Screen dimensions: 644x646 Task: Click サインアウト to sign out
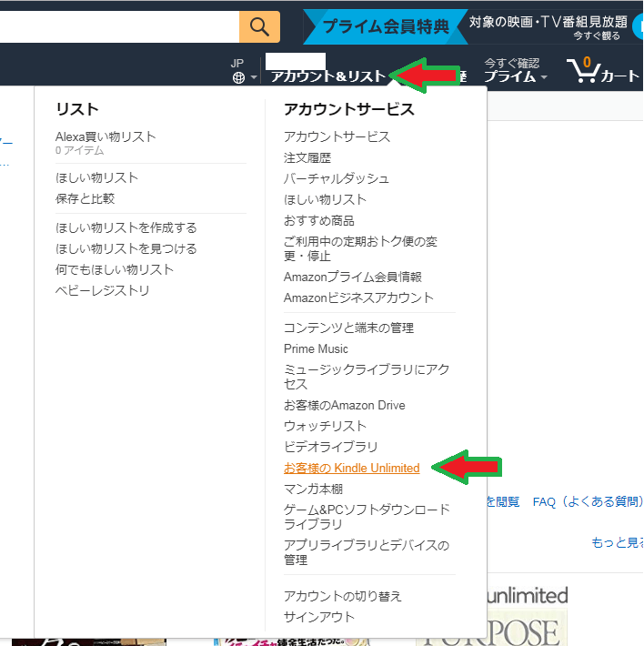(x=318, y=617)
